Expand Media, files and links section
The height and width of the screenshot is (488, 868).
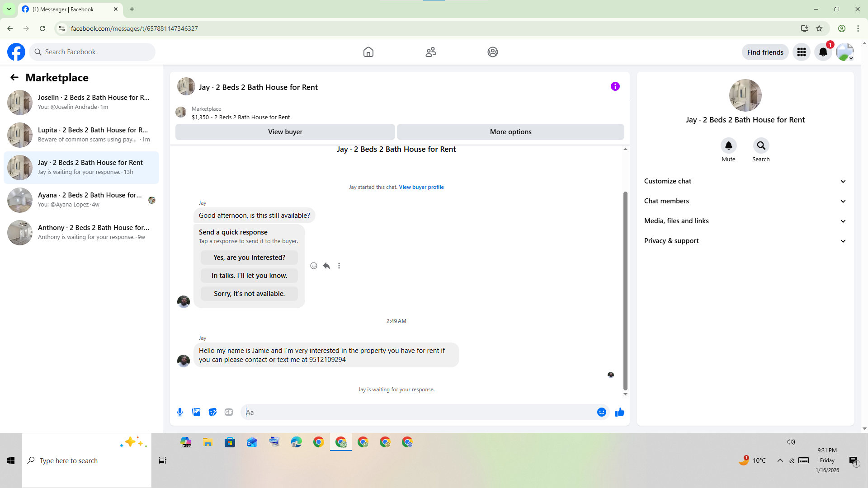tap(745, 221)
